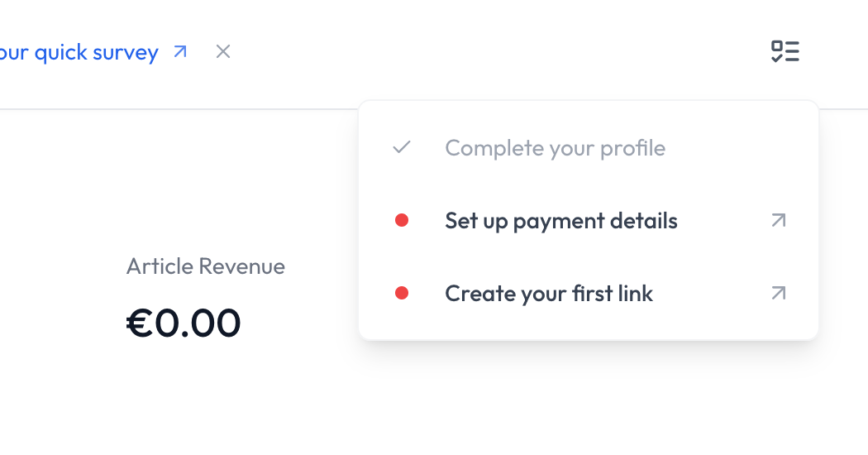Click the word survey in the banner
The height and width of the screenshot is (455, 868).
[x=126, y=54]
